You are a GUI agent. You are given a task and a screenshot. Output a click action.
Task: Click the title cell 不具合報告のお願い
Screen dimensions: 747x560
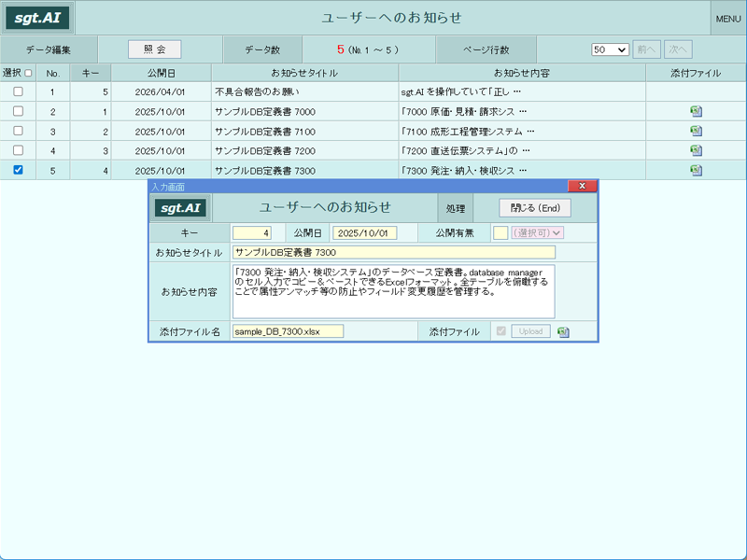pyautogui.click(x=305, y=91)
